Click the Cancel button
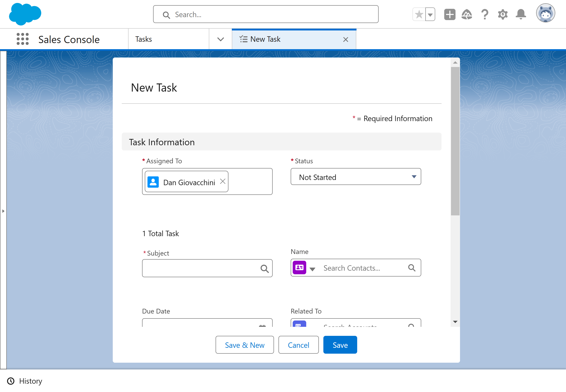Screen dimensions: 566x392 tap(298, 345)
